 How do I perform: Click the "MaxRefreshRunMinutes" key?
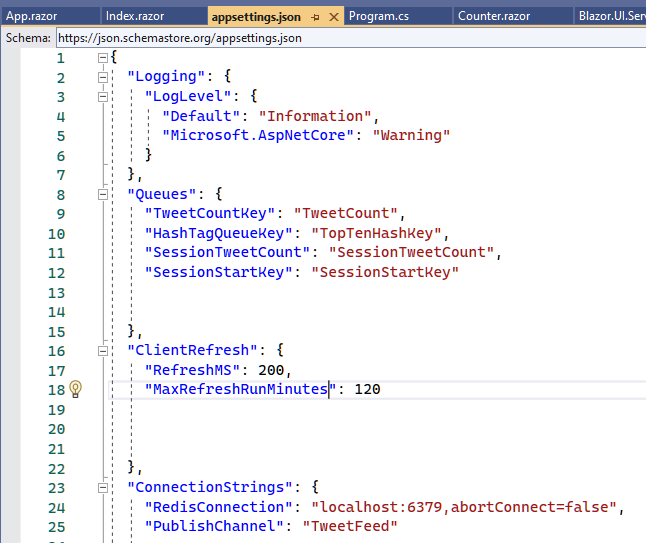coord(241,389)
